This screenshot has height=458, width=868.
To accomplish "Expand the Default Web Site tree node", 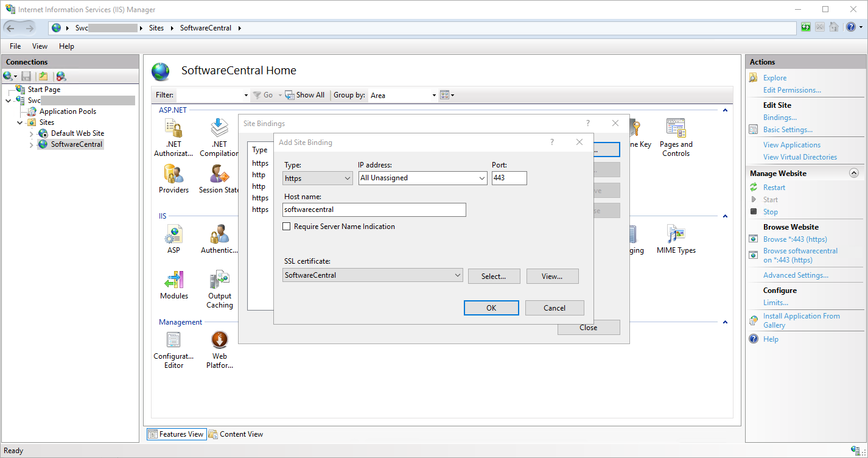I will (x=32, y=133).
